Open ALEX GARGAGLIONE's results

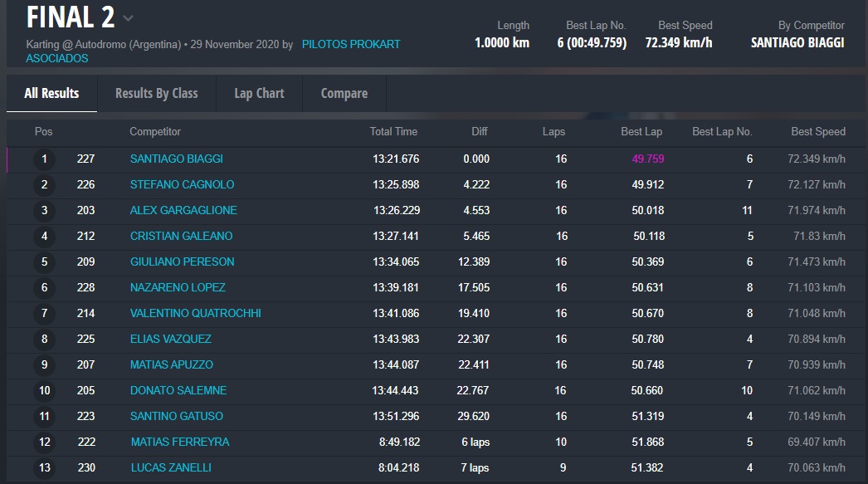pos(183,210)
